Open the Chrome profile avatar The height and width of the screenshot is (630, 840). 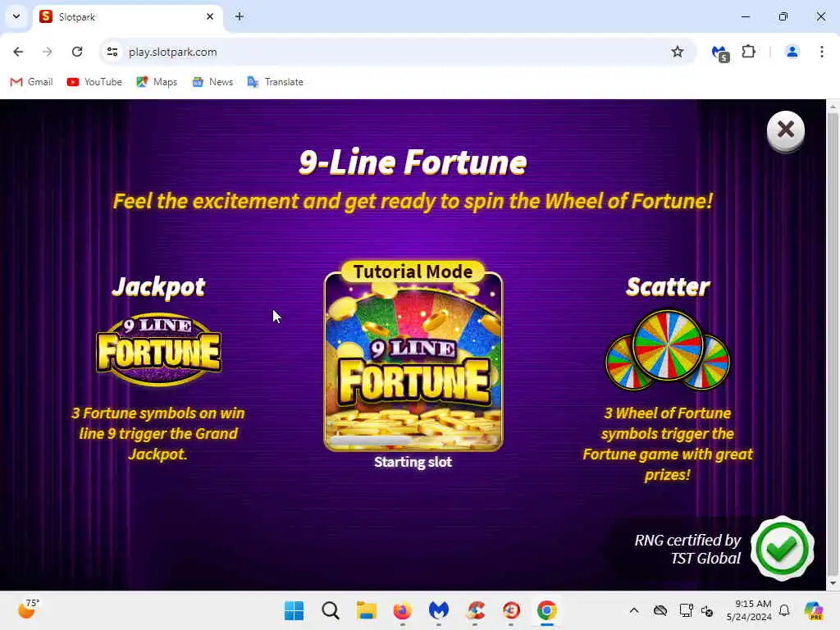coord(792,52)
